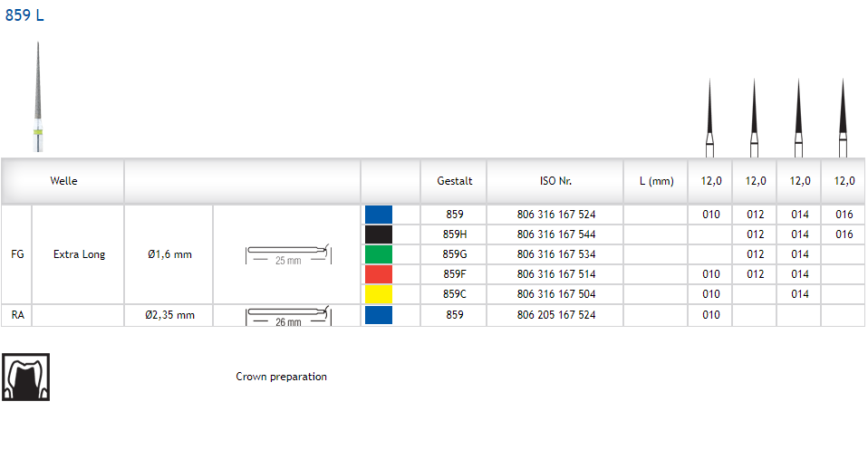This screenshot has height=459, width=868.
Task: Select size 010 in the RA row
Action: pos(710,315)
